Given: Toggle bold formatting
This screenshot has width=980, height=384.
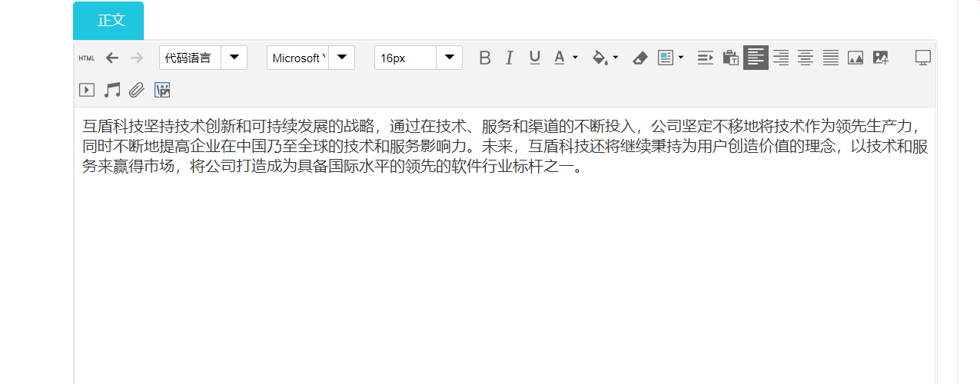Looking at the screenshot, I should 484,58.
